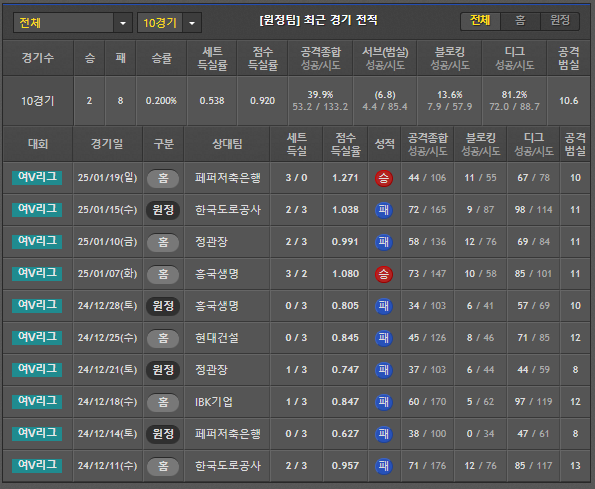Screen dimensions: 595x489
Task: Click the 원정 pill in 24/12/21 row
Action: (163, 370)
